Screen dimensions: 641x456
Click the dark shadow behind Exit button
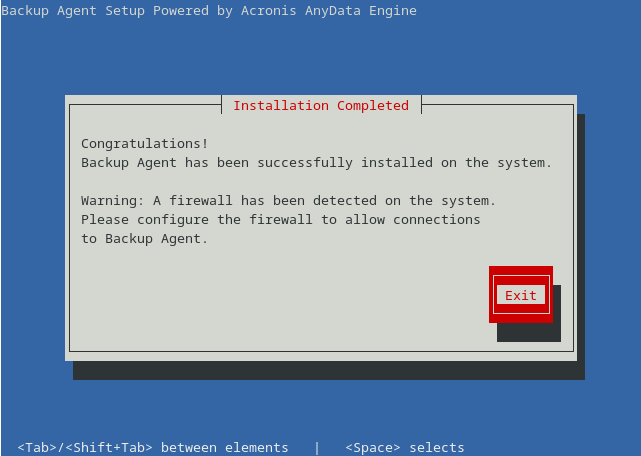point(529,332)
